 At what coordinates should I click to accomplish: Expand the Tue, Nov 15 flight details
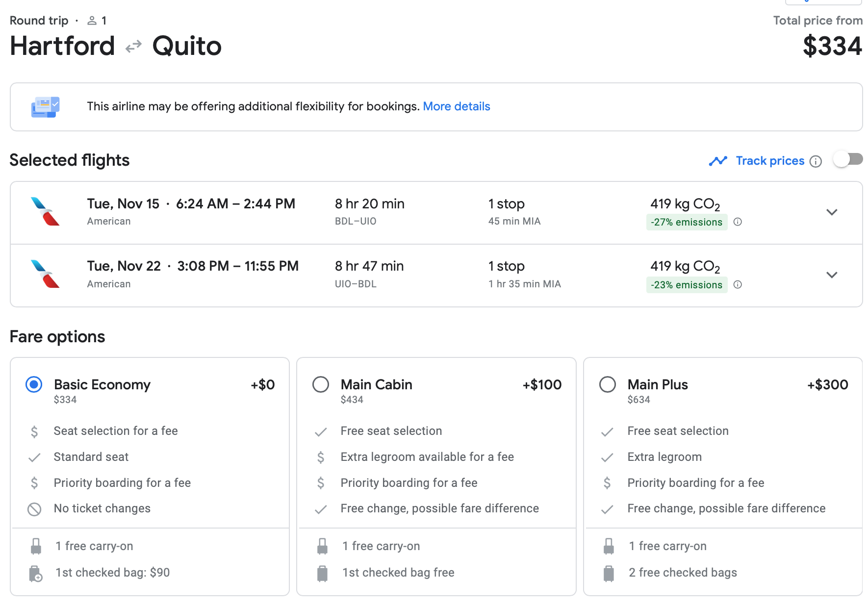(x=832, y=212)
